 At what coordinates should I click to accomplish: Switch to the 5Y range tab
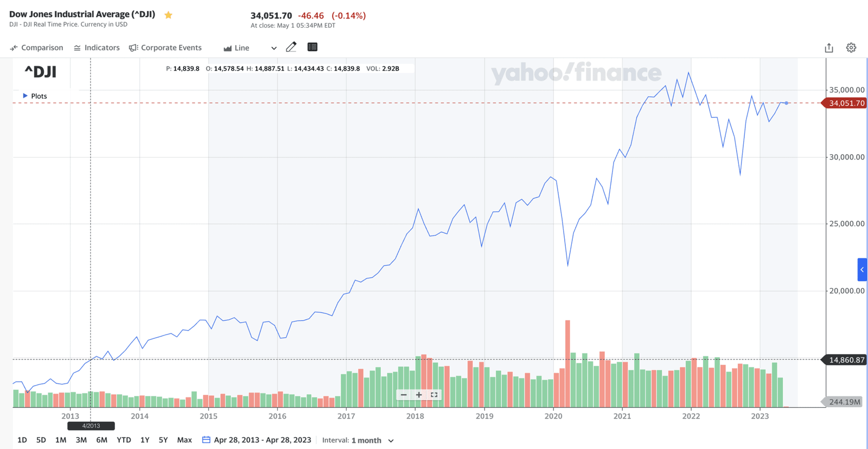[163, 440]
